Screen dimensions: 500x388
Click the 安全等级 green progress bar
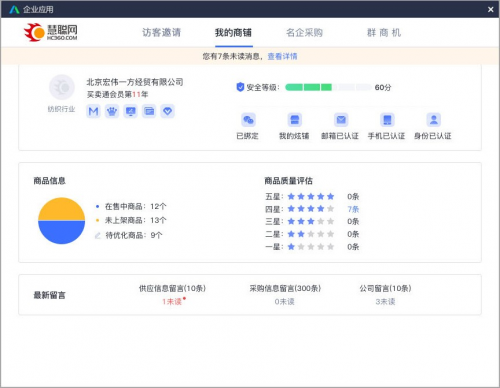click(x=328, y=87)
